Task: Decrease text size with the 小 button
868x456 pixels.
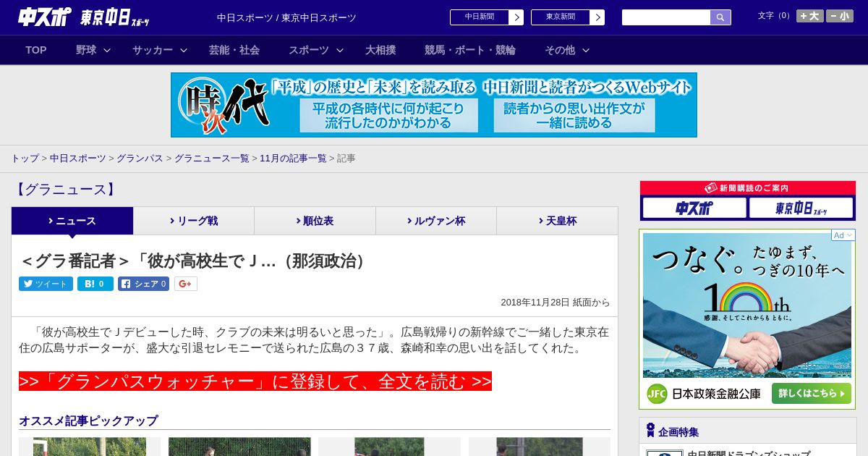Action: coord(840,16)
